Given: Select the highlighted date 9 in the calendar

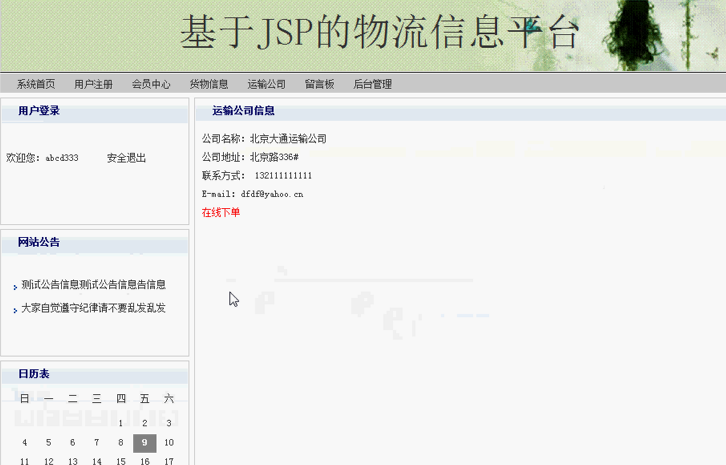Looking at the screenshot, I should [x=145, y=443].
